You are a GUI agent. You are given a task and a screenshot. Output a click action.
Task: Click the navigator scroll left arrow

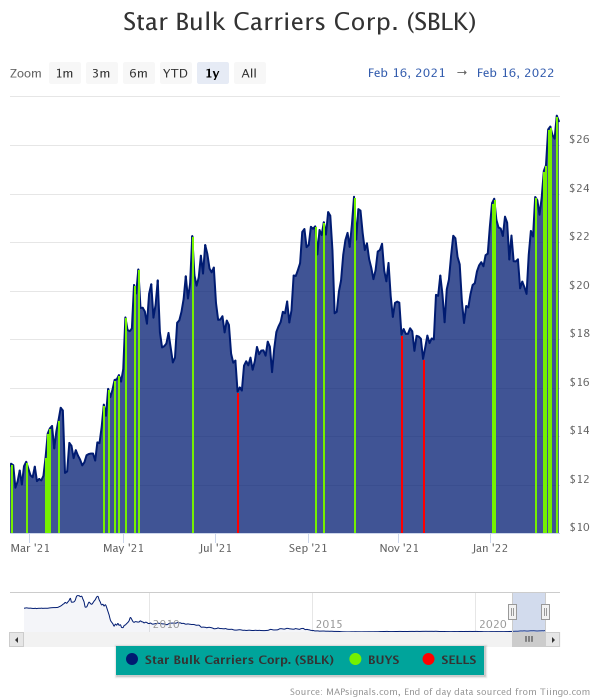pyautogui.click(x=16, y=639)
